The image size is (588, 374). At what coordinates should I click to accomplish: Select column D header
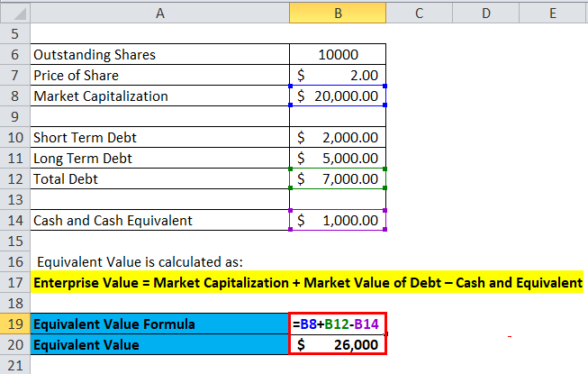point(485,14)
